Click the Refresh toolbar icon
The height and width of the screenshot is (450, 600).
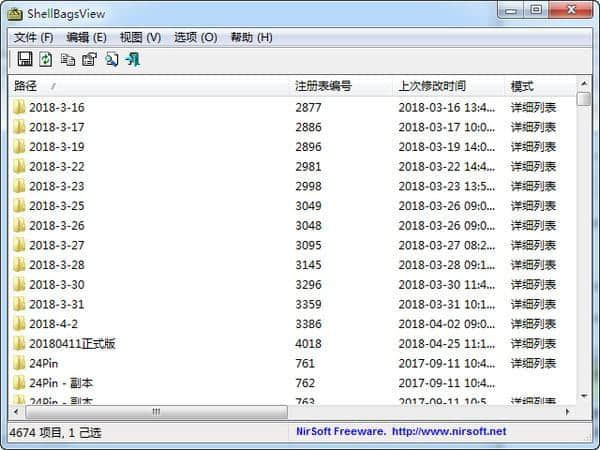pos(46,59)
